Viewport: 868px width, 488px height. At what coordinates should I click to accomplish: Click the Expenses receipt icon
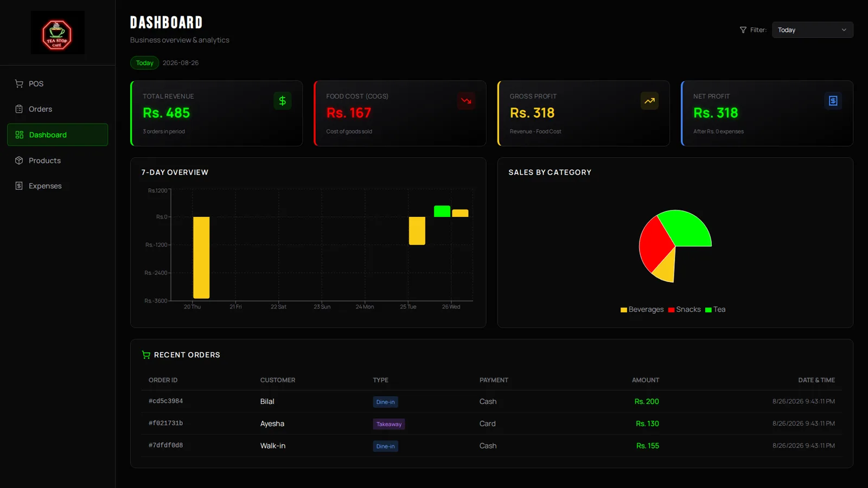click(x=19, y=186)
